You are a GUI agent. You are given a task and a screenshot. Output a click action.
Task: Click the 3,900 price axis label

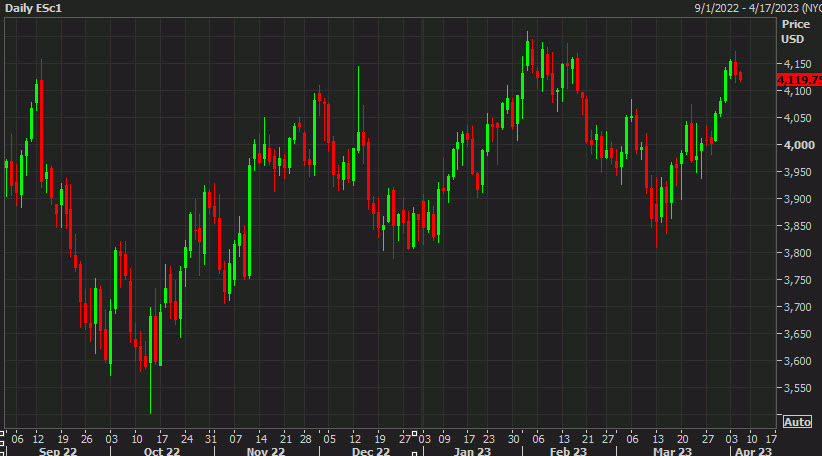(797, 199)
